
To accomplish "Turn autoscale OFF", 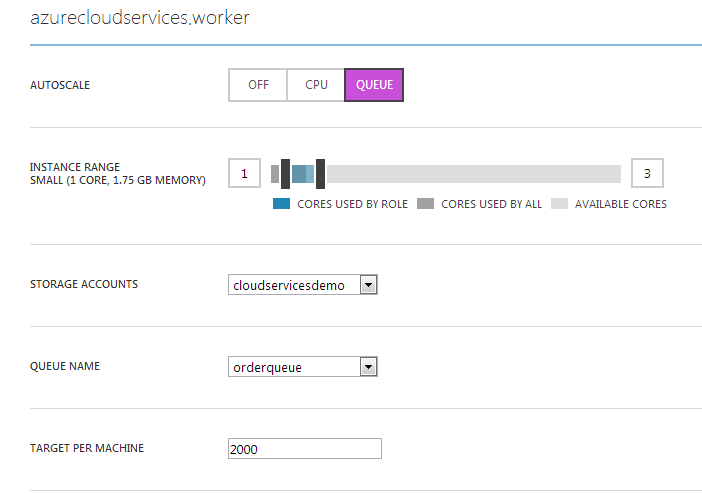I will pyautogui.click(x=258, y=85).
